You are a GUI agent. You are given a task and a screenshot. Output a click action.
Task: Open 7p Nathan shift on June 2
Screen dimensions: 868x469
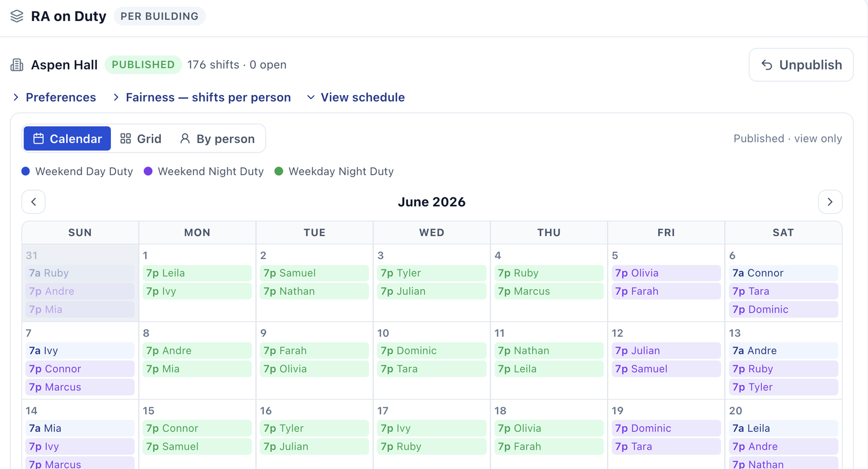point(315,291)
